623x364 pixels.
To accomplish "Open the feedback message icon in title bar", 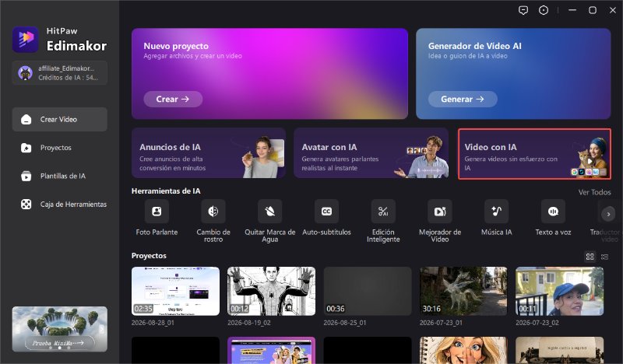I will click(x=523, y=10).
